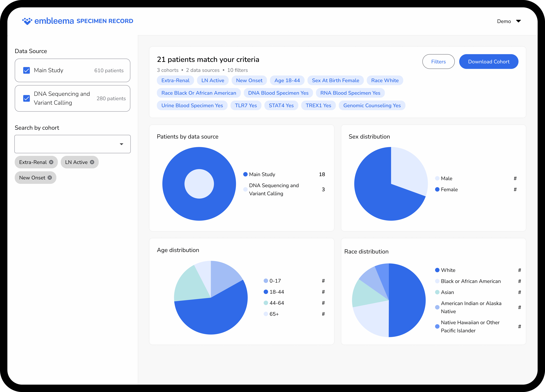The height and width of the screenshot is (392, 545).
Task: Click the Main Study legend dot
Action: 245,174
